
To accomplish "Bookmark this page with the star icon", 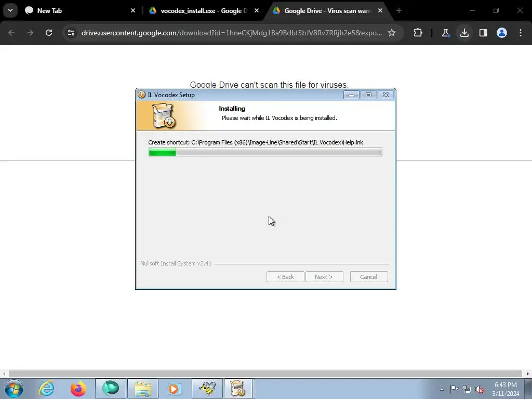I will point(392,33).
